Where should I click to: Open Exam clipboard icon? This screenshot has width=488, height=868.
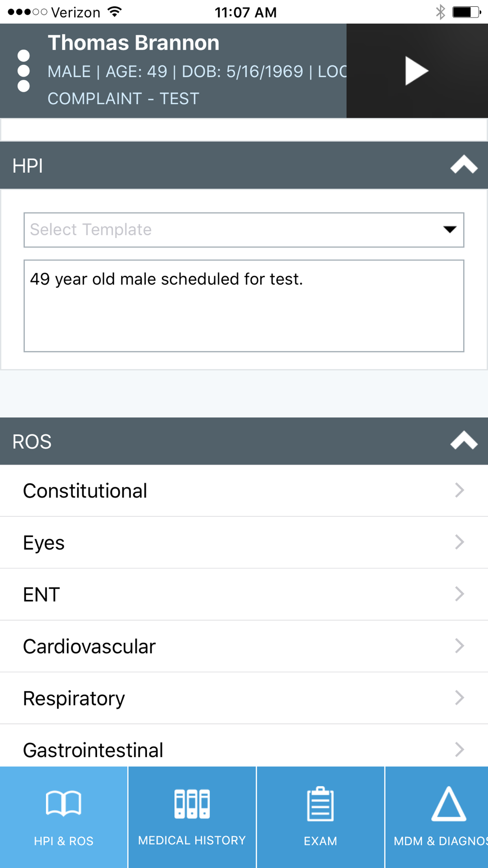[320, 804]
